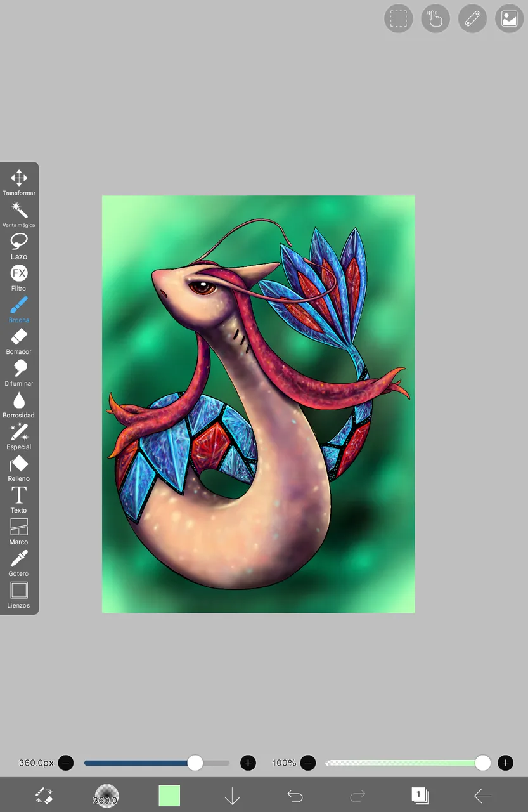Open the Lienzos canvas tool

pyautogui.click(x=19, y=595)
